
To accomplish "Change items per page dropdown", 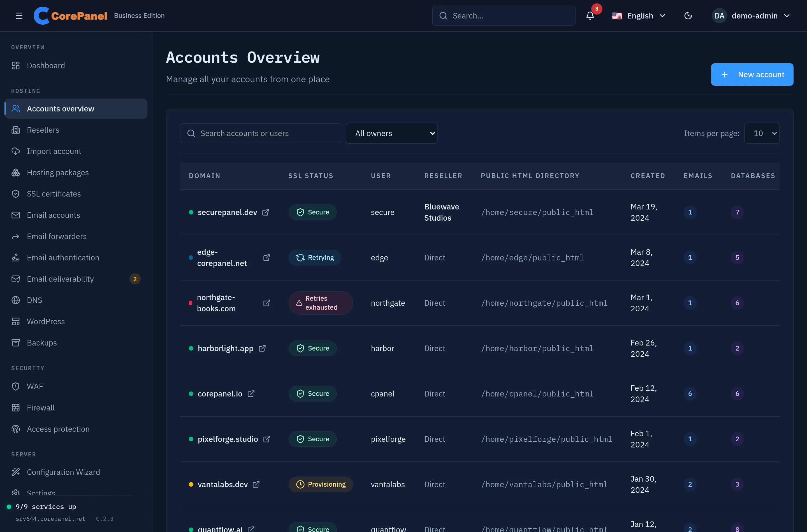I will point(762,133).
